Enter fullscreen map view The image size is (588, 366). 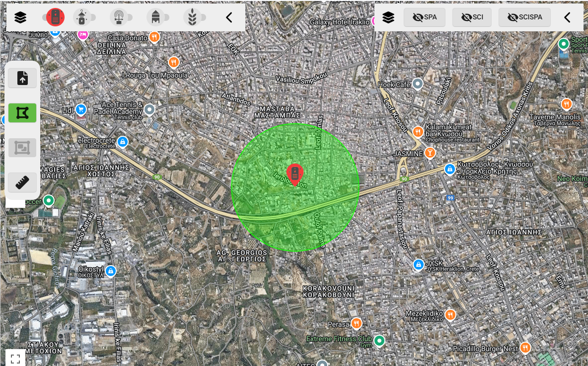pyautogui.click(x=15, y=358)
